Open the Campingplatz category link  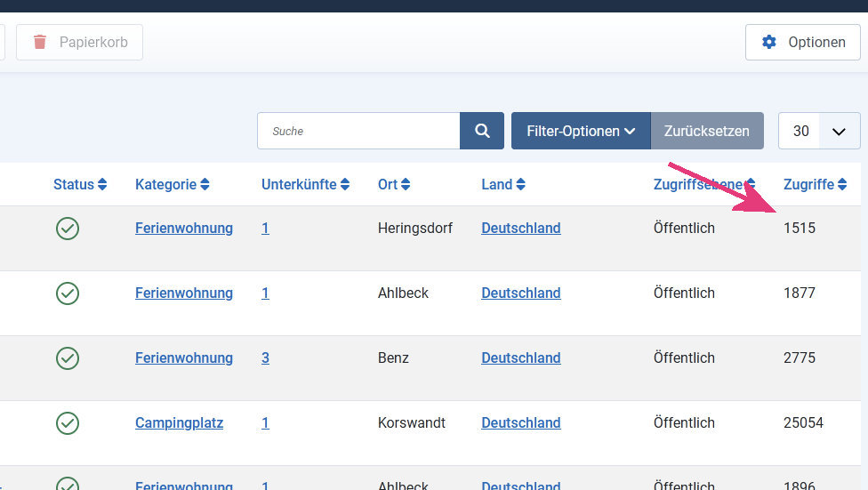click(x=179, y=423)
